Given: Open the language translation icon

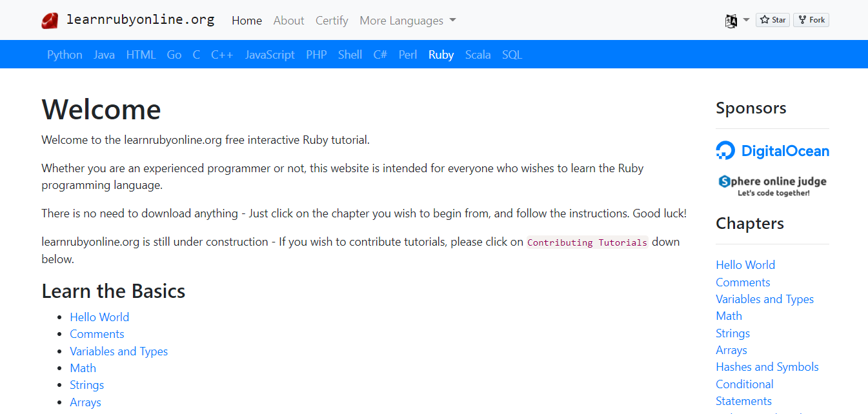Looking at the screenshot, I should pyautogui.click(x=731, y=20).
